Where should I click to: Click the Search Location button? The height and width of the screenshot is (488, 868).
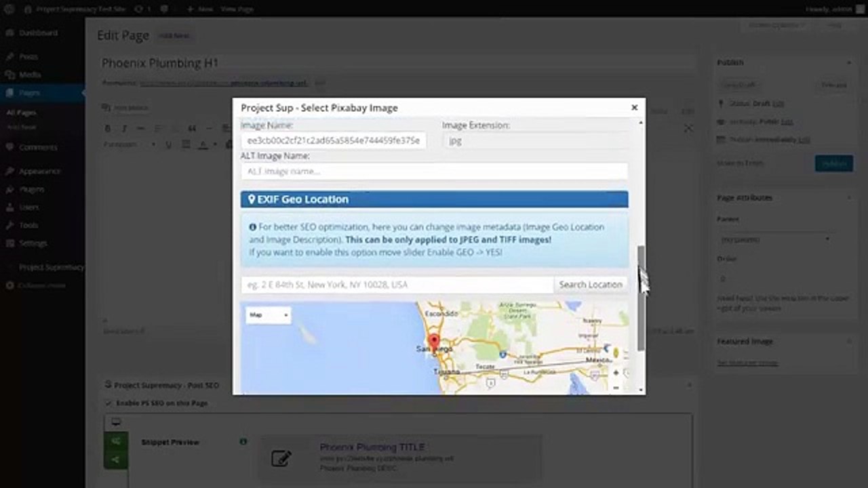591,285
